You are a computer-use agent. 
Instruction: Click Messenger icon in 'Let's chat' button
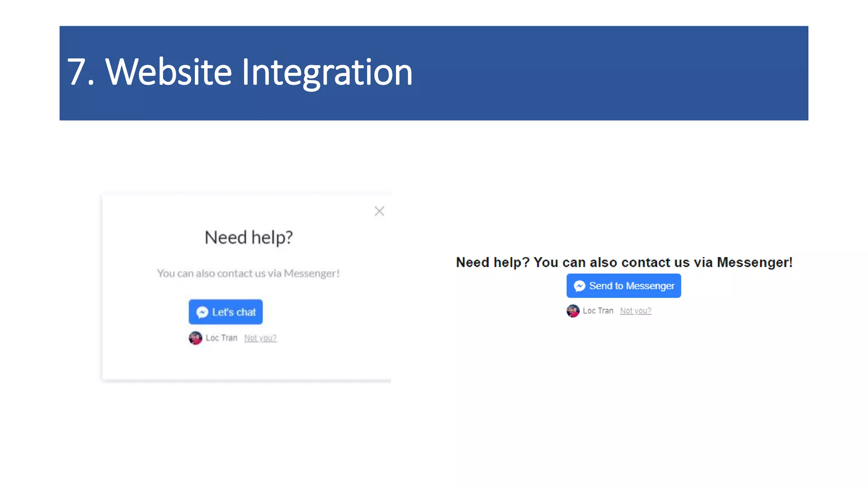[202, 312]
